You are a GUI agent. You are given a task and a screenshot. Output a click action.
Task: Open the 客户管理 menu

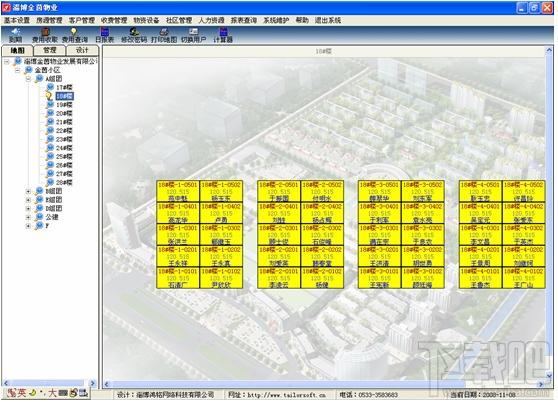tap(82, 20)
